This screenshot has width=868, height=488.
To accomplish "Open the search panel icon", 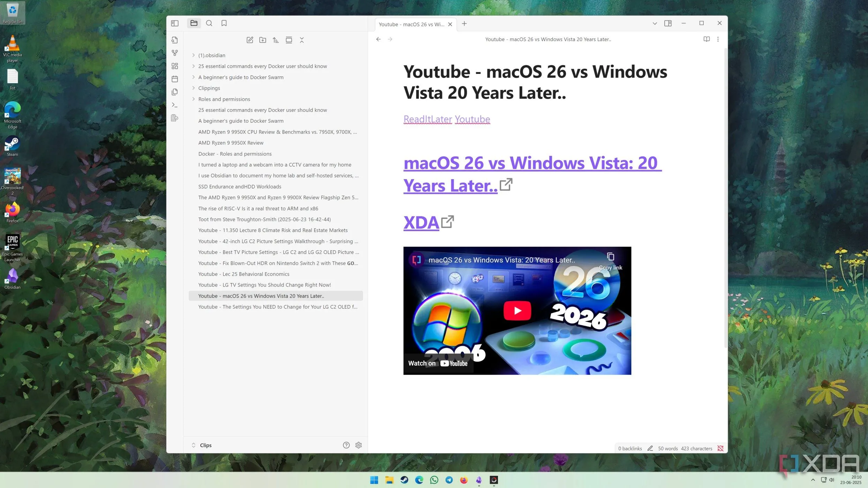I will 209,23.
